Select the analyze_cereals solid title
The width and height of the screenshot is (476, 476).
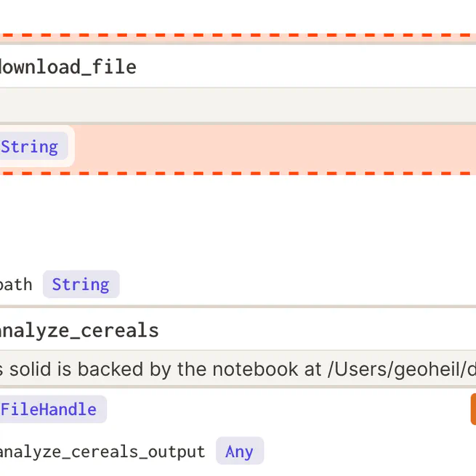coord(78,331)
